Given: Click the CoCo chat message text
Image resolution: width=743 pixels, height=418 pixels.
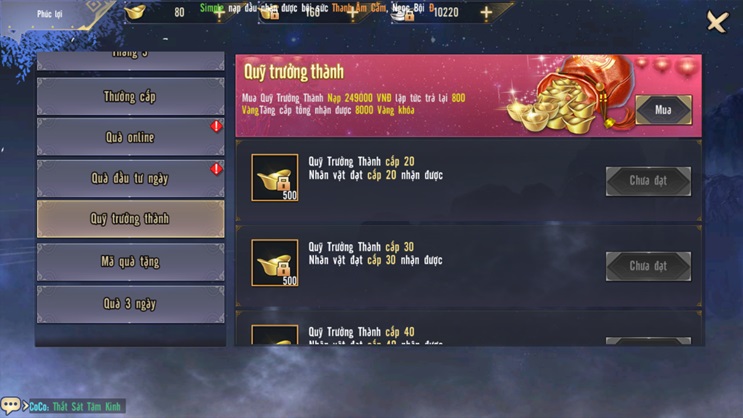Looking at the screenshot, I should coord(75,406).
